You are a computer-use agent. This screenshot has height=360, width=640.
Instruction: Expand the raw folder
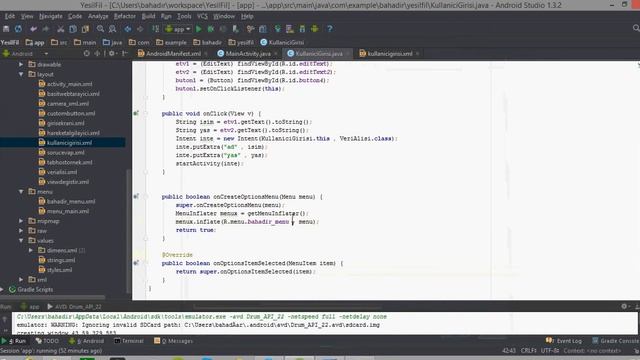point(21,231)
